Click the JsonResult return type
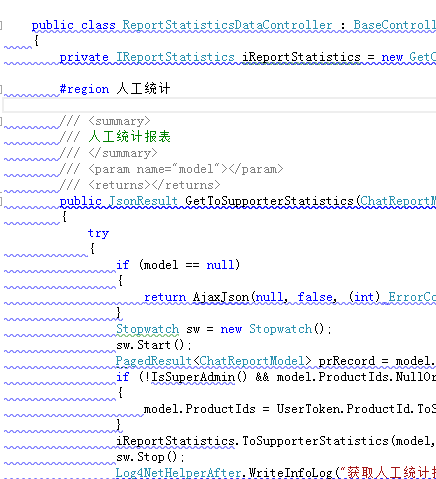The width and height of the screenshot is (436, 479). [144, 201]
